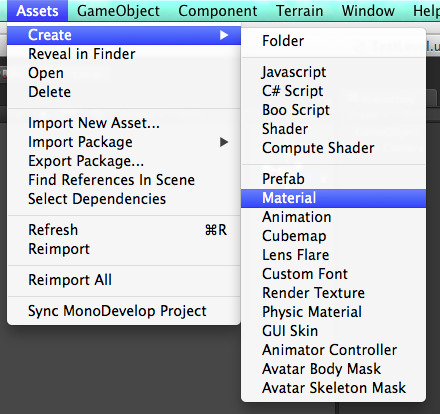This screenshot has height=414, width=440.
Task: Open the Window menu
Action: pos(368,11)
